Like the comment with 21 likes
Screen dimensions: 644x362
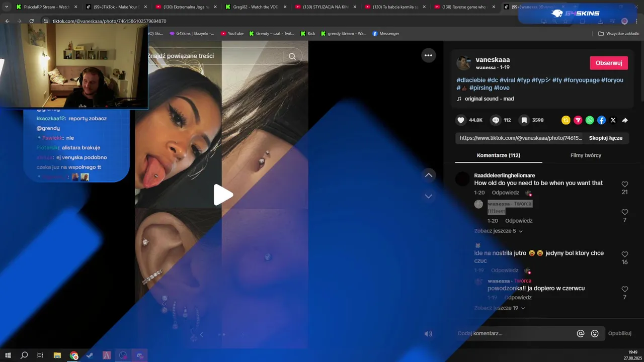625,185
